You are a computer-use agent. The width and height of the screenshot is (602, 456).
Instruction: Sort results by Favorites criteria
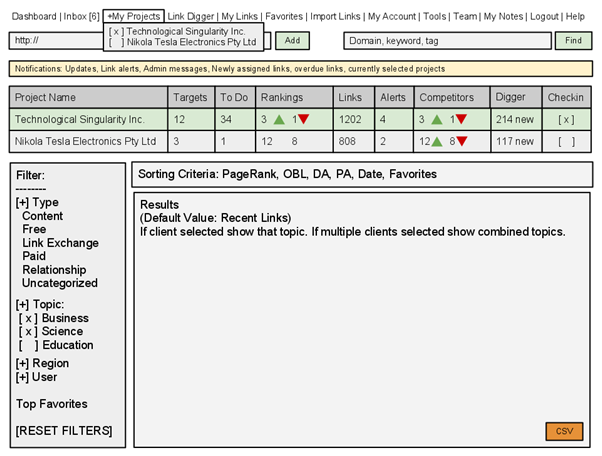(x=413, y=174)
